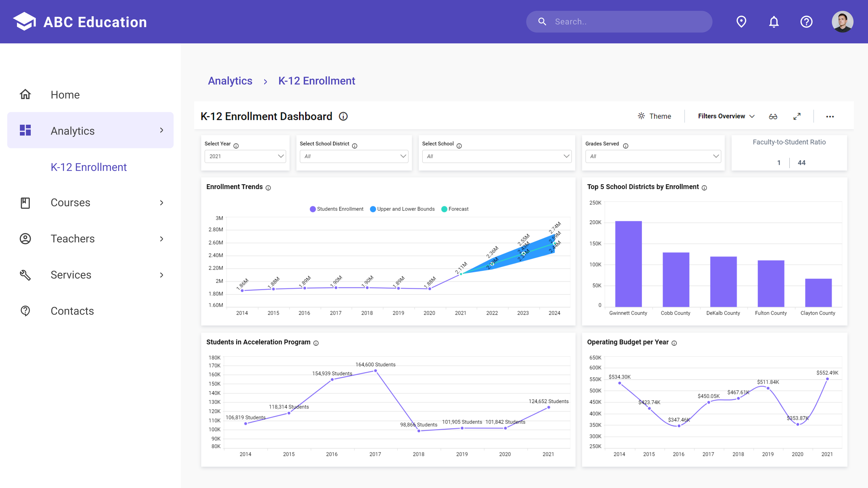Open the Teachers section in the sidebar

pos(72,238)
